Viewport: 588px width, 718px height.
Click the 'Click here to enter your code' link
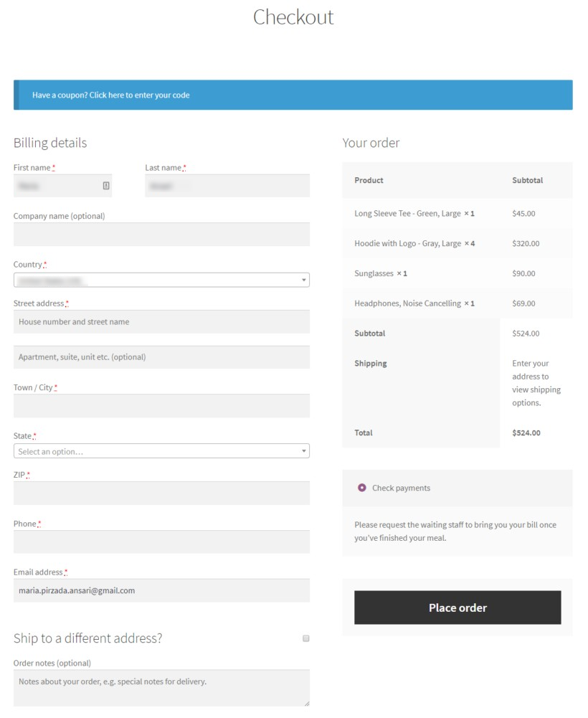138,95
